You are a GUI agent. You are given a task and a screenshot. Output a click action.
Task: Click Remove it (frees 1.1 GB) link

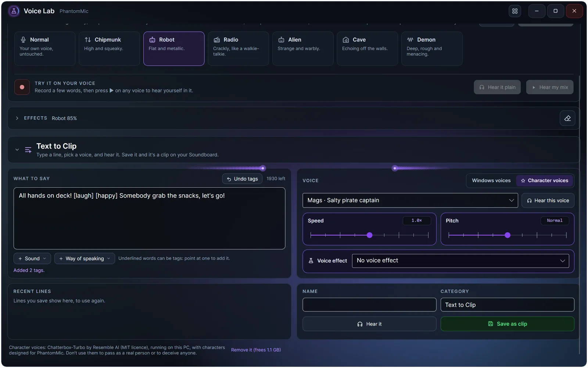256,350
